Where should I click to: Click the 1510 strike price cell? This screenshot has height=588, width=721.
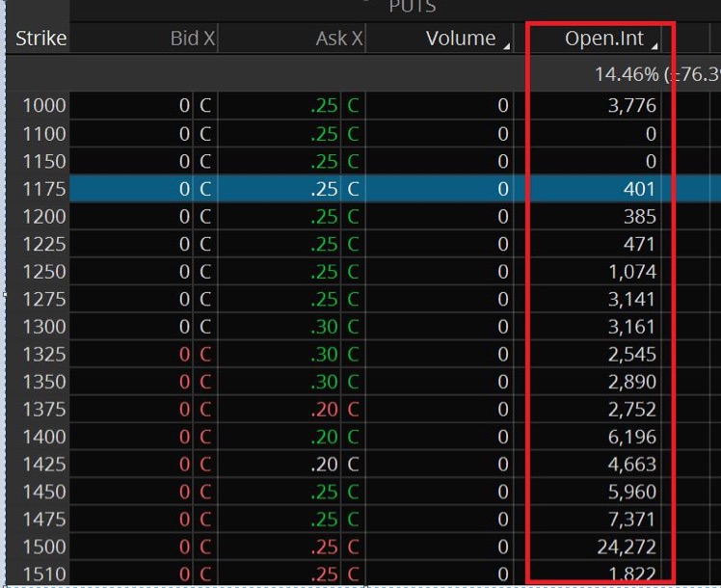click(x=45, y=575)
